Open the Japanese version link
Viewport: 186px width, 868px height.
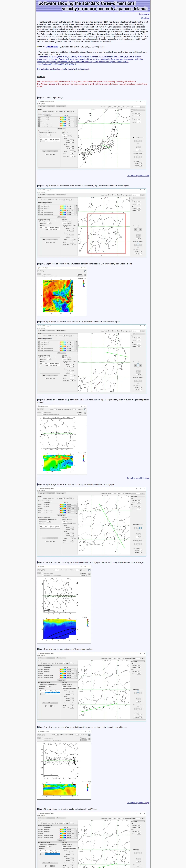(145, 14)
